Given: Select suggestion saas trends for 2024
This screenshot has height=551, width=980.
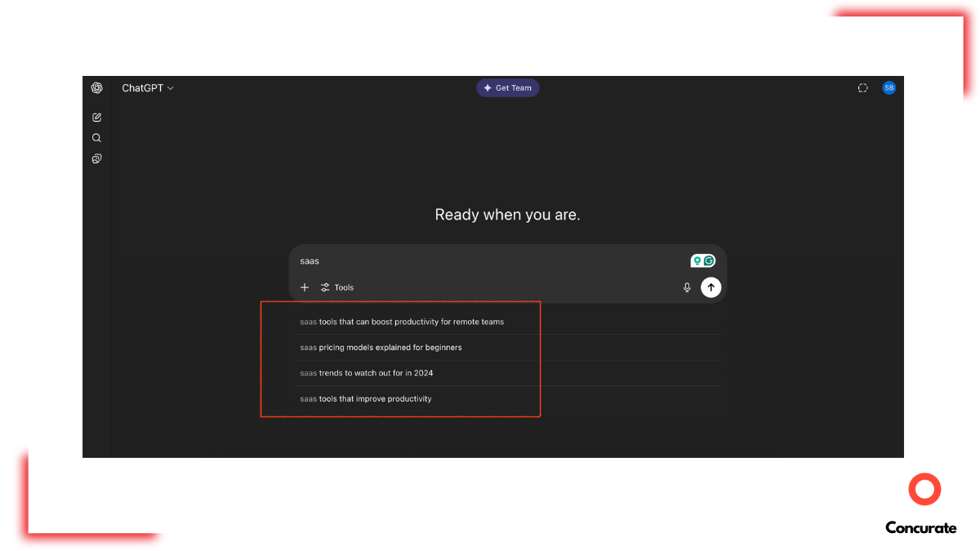Looking at the screenshot, I should coord(507,373).
